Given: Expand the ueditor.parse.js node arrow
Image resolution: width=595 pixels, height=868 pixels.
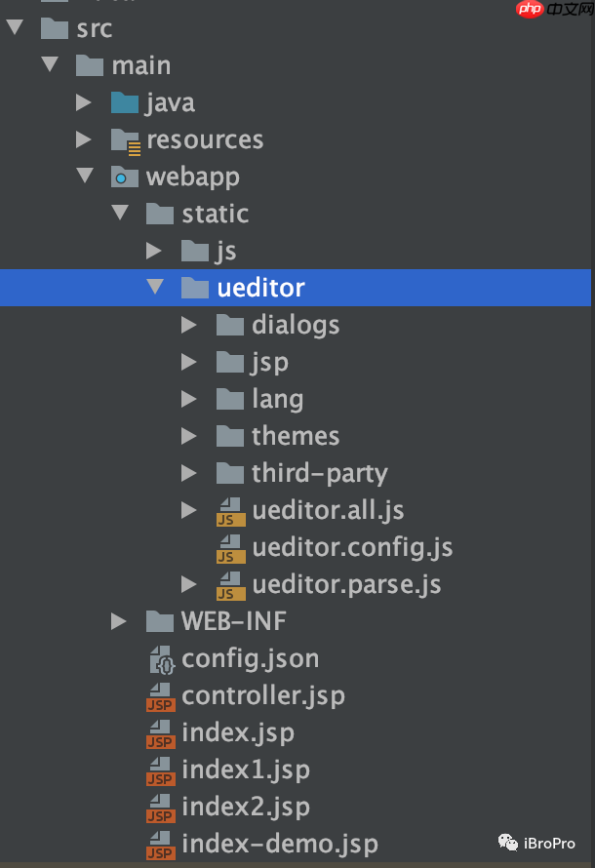Looking at the screenshot, I should pos(189,584).
